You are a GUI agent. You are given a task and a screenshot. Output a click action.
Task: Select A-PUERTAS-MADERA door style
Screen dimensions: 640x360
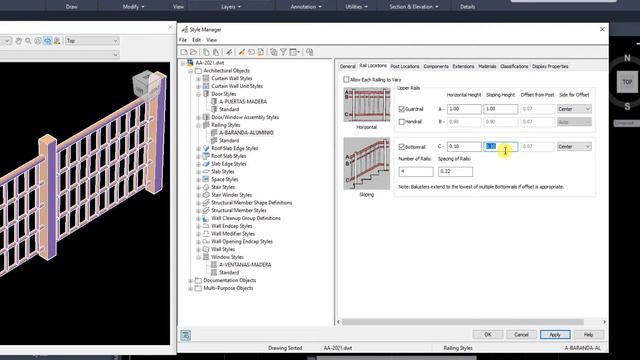pyautogui.click(x=243, y=102)
